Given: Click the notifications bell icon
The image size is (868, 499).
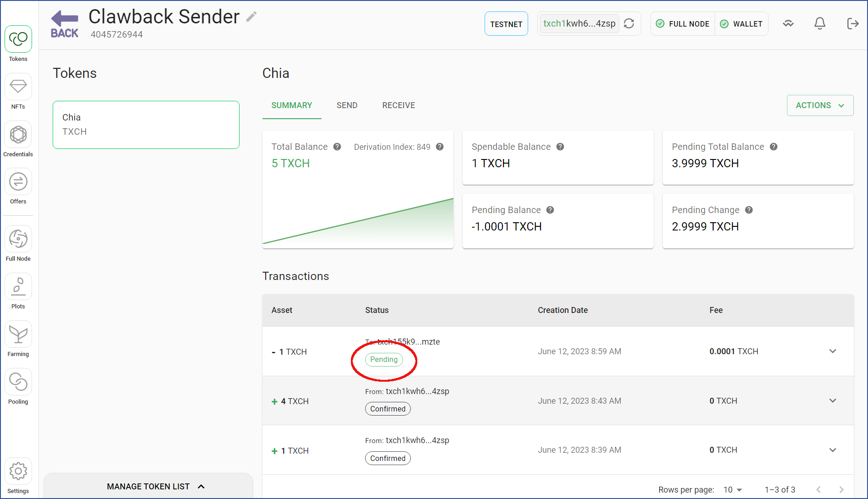Looking at the screenshot, I should pos(819,23).
